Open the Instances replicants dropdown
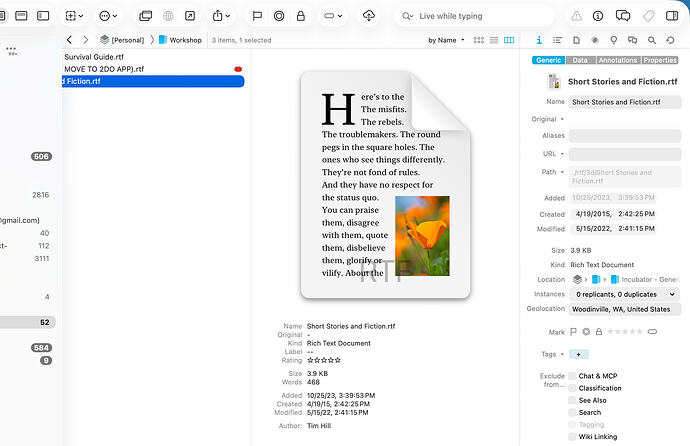 [625, 294]
